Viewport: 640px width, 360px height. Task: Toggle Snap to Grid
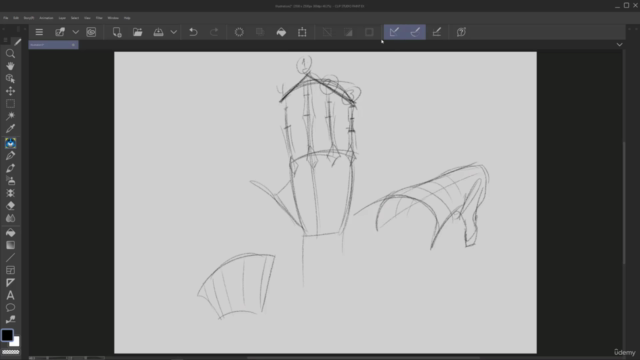(x=436, y=32)
